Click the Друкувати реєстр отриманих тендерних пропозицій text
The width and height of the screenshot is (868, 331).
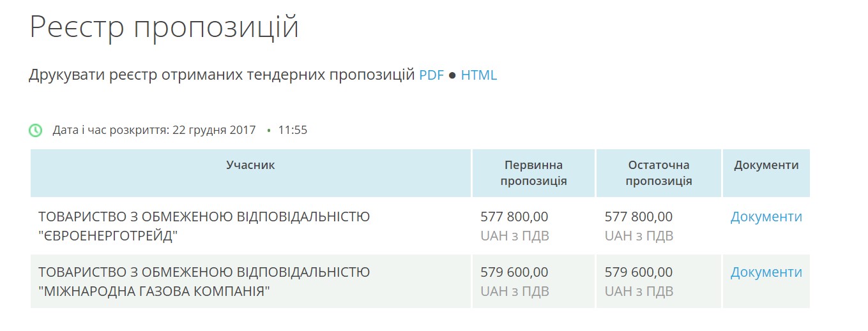pyautogui.click(x=222, y=75)
